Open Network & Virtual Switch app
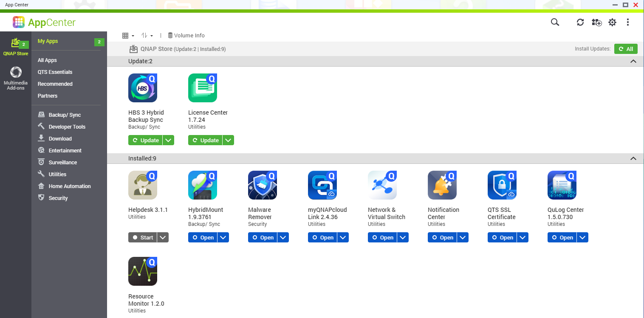Screen dimensions: 644x318 click(x=382, y=237)
